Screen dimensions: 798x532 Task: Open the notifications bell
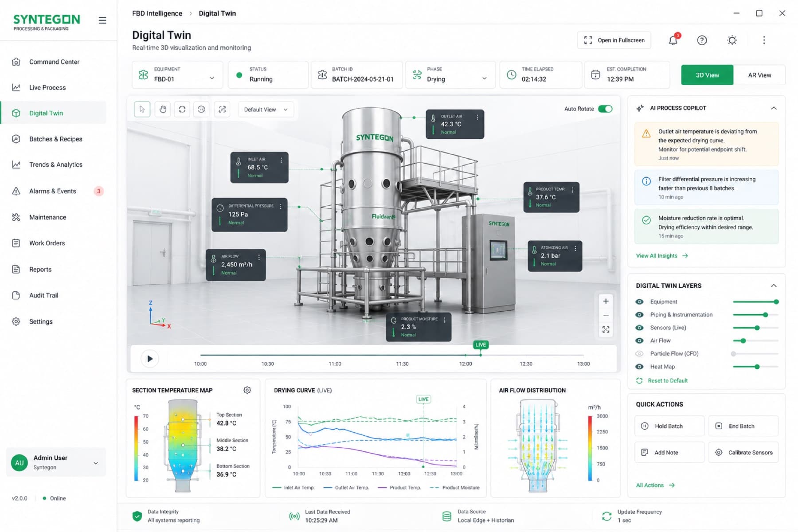point(673,40)
